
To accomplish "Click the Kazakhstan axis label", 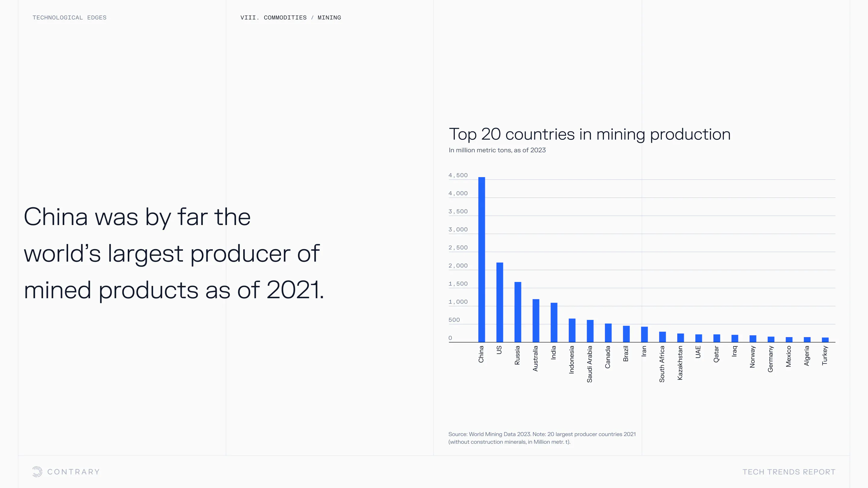I will click(x=680, y=363).
